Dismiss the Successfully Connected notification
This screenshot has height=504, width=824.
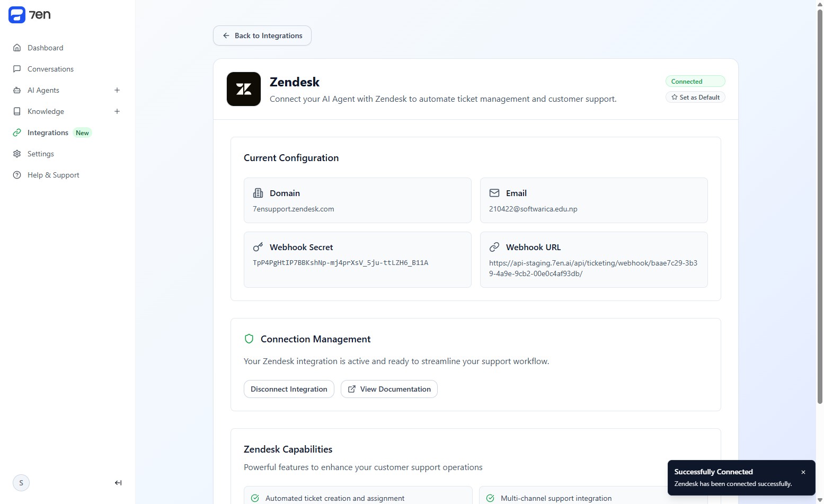point(803,472)
